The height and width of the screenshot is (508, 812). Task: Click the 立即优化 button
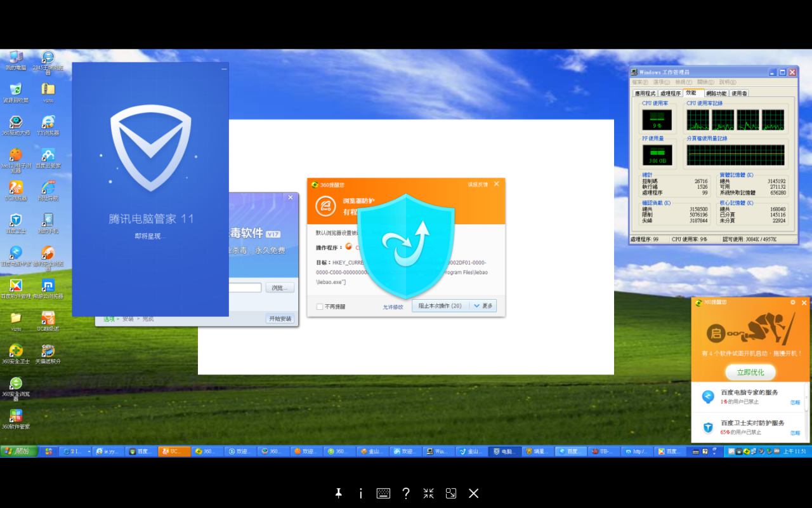click(750, 372)
